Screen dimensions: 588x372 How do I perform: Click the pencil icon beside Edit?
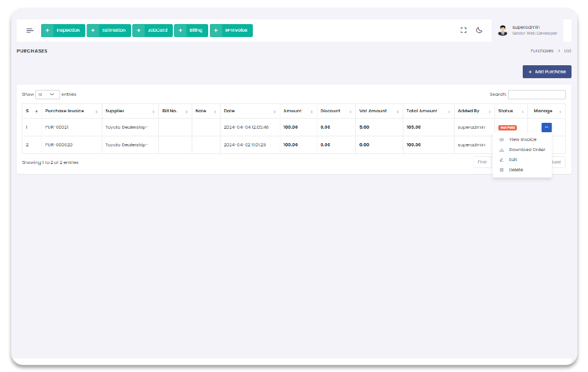pos(502,160)
